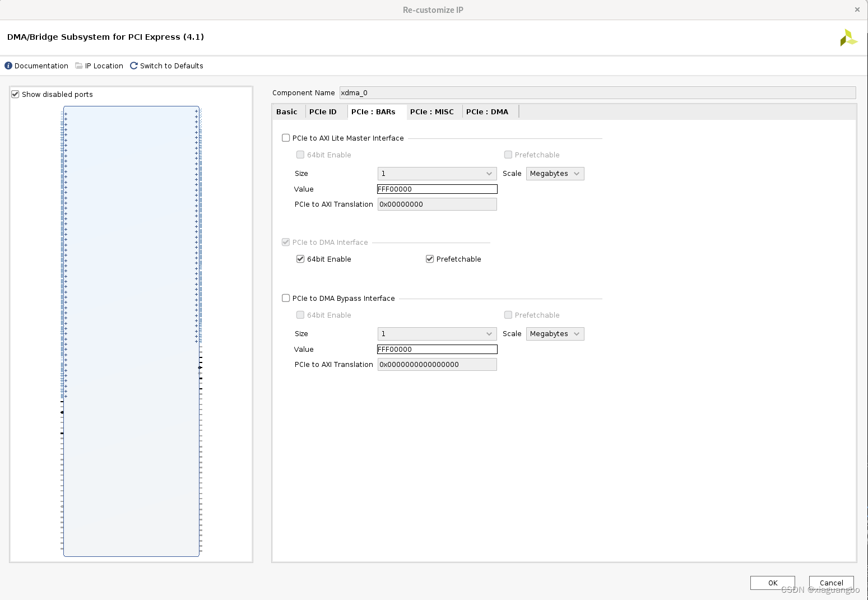Image resolution: width=868 pixels, height=600 pixels.
Task: Click the OK button
Action: [x=773, y=583]
